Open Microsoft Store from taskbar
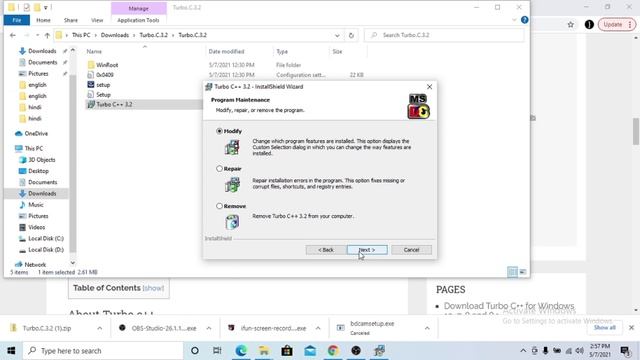Screen dimensions: 640x360 click(x=287, y=351)
